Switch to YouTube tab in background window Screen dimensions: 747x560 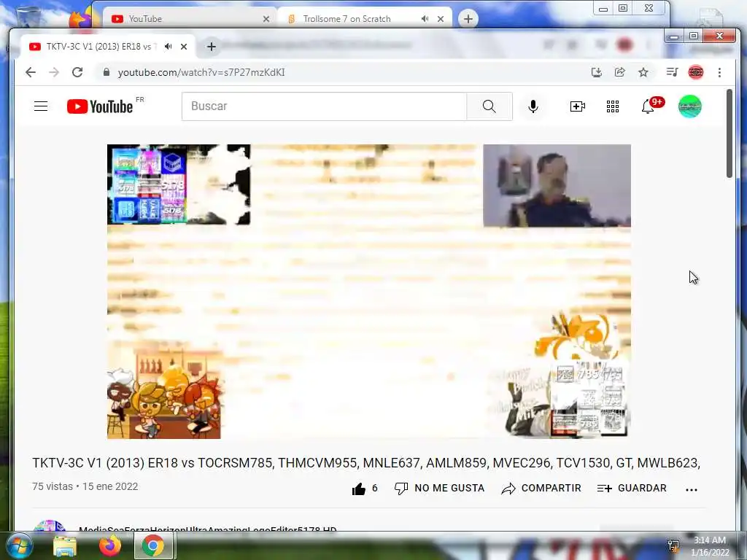(x=190, y=18)
